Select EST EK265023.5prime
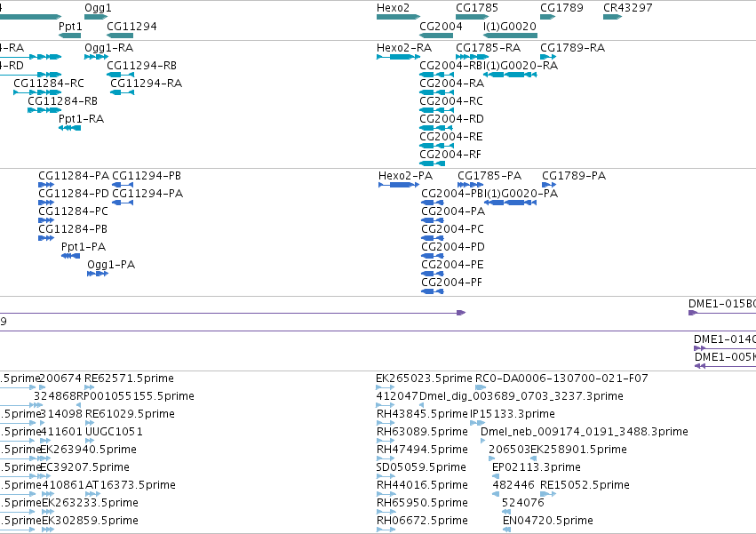Screen dimensions: 756x534 pos(386,387)
